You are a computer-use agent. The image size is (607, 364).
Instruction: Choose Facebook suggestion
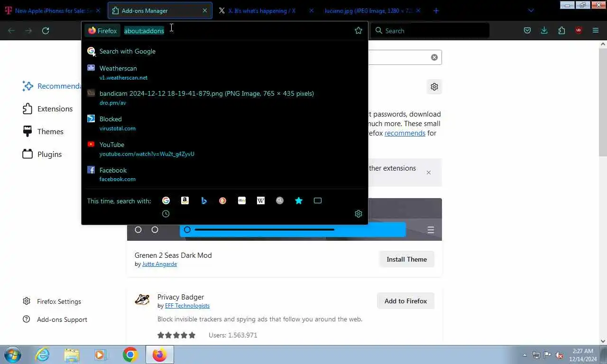(225, 174)
